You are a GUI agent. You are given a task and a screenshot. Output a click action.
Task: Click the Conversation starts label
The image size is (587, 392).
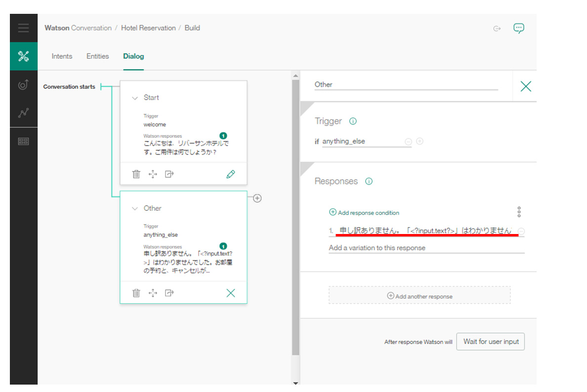coord(69,87)
